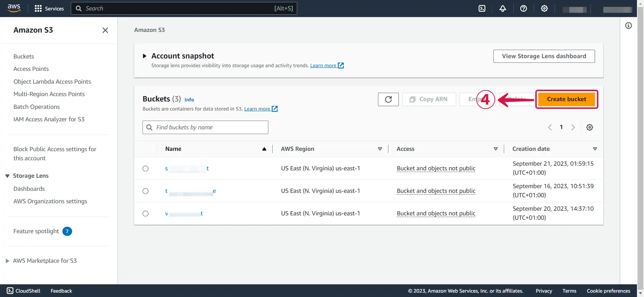
Task: Open Multi-Region Access Points
Action: click(x=49, y=94)
